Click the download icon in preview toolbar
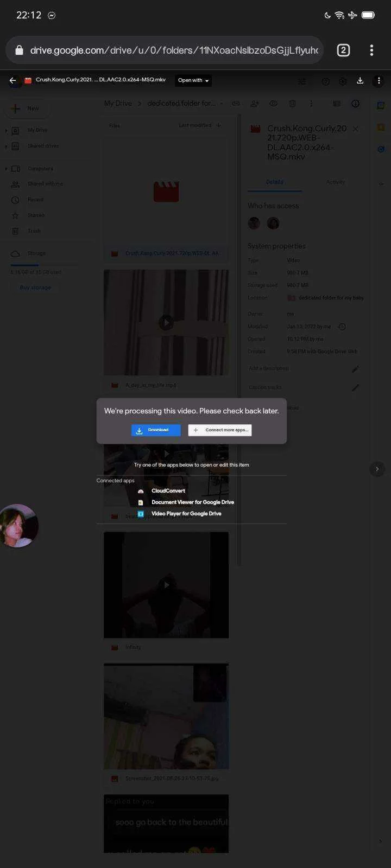Image resolution: width=391 pixels, height=868 pixels. point(360,81)
